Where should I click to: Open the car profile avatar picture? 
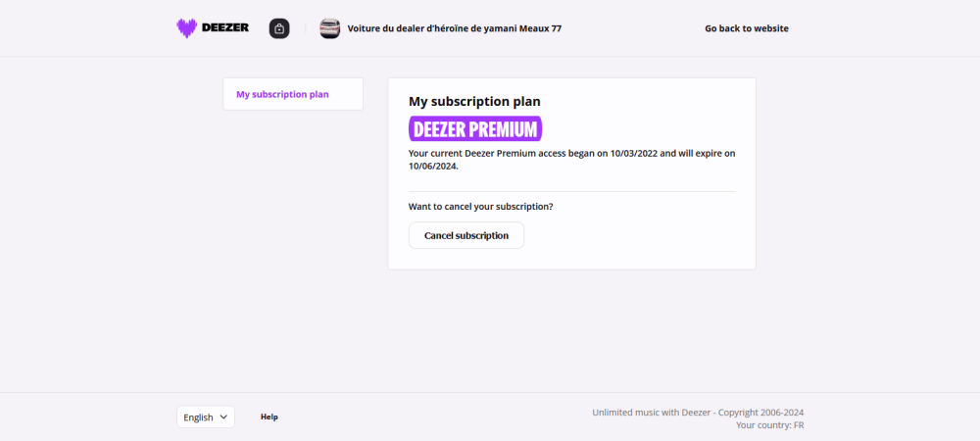[330, 28]
